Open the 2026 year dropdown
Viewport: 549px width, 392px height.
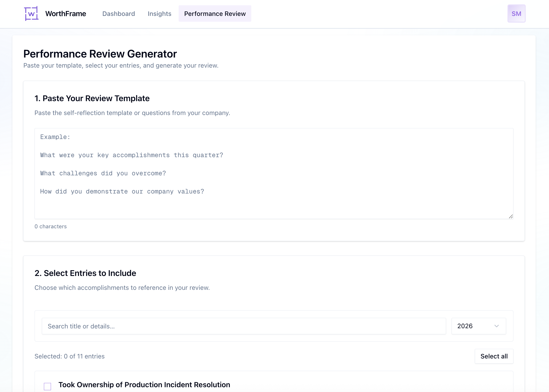478,326
